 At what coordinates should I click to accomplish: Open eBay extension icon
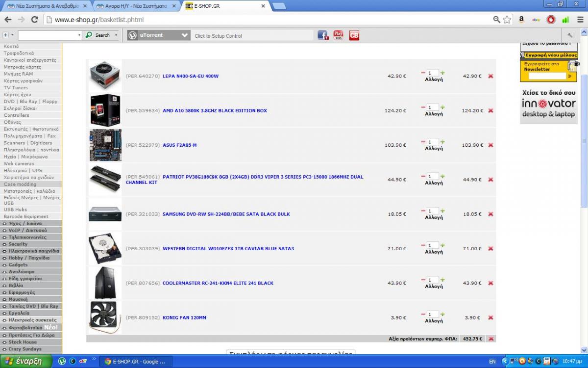(536, 20)
